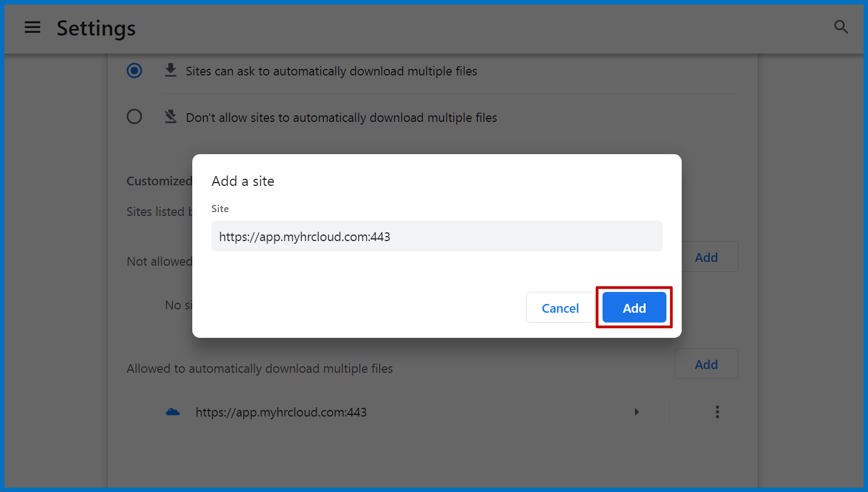Screen dimensions: 868x492
Task: Click Add button for Allowed to download list
Action: [x=706, y=364]
